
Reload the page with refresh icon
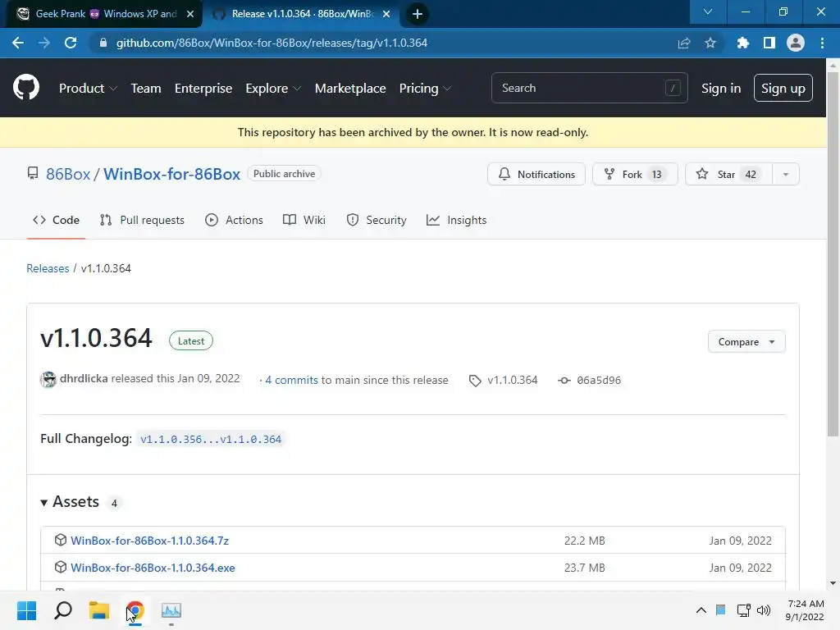(71, 43)
